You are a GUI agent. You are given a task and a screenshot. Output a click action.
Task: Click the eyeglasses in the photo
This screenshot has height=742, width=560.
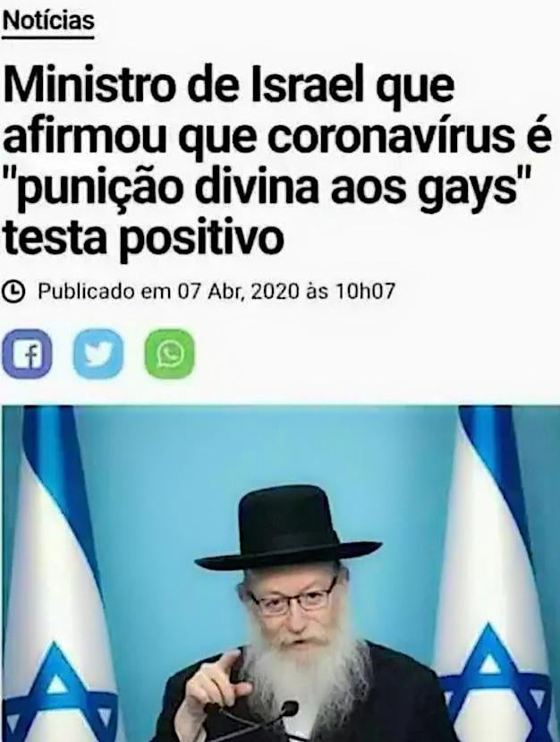point(292,601)
